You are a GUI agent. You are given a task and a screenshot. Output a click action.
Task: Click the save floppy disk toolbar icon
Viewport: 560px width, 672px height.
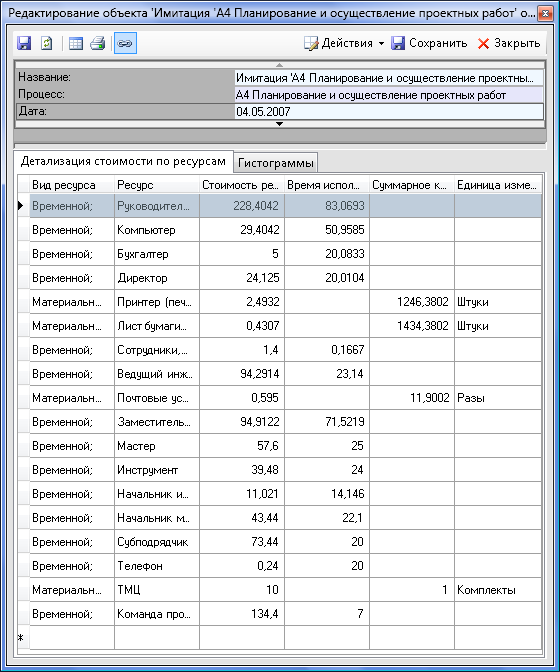pos(24,43)
